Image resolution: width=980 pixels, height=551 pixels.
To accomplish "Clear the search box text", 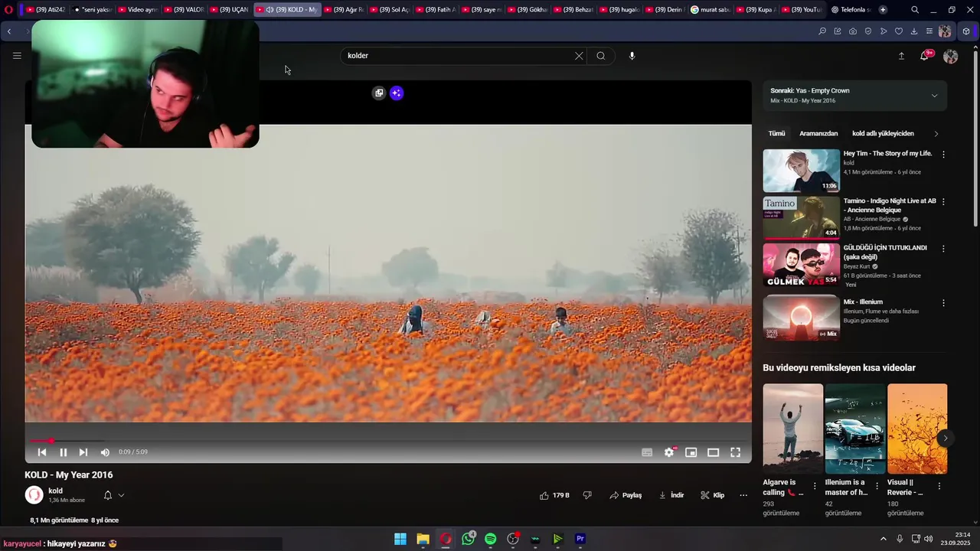I will pos(579,56).
